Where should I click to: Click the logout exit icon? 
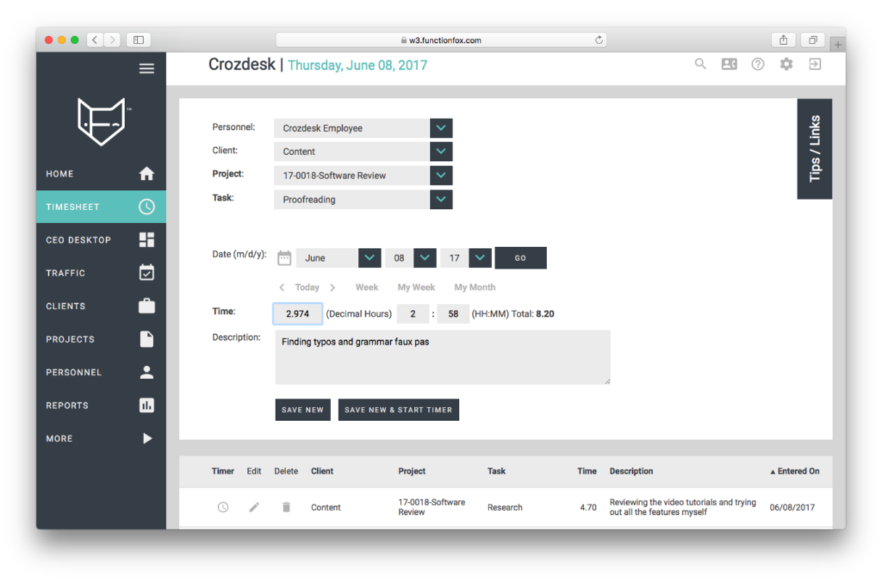click(815, 64)
